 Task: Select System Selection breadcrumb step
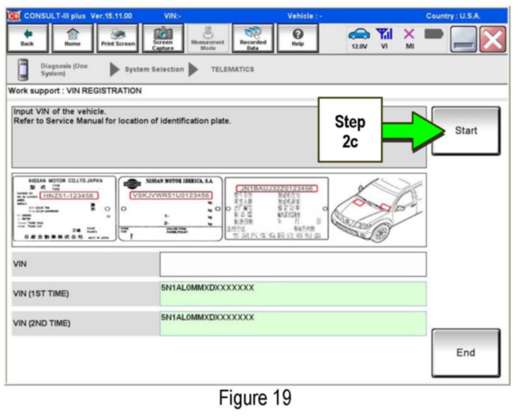coord(154,70)
